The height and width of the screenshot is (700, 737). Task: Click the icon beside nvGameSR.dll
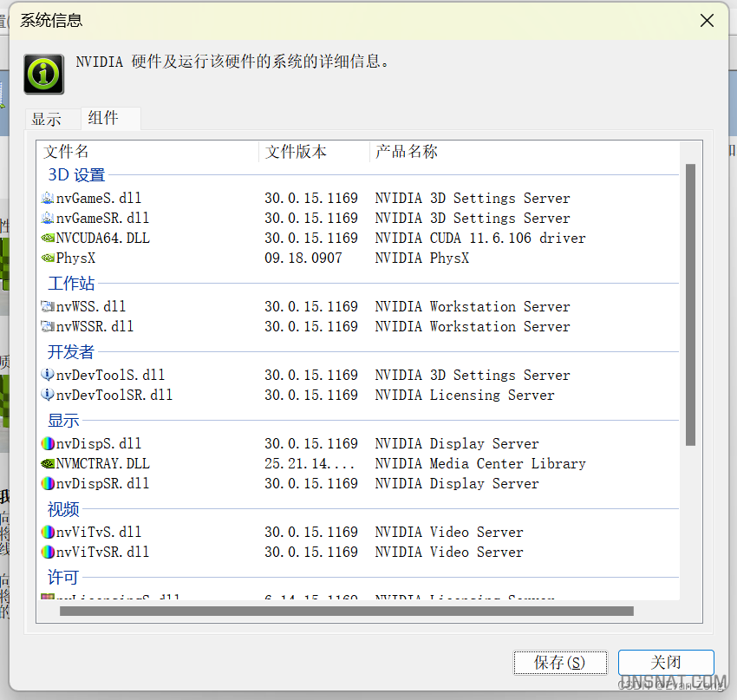pos(48,218)
